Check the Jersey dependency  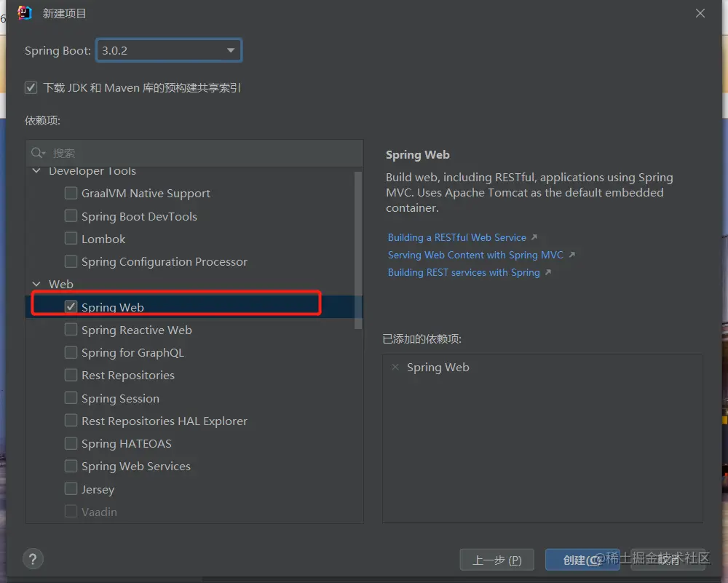click(x=71, y=489)
